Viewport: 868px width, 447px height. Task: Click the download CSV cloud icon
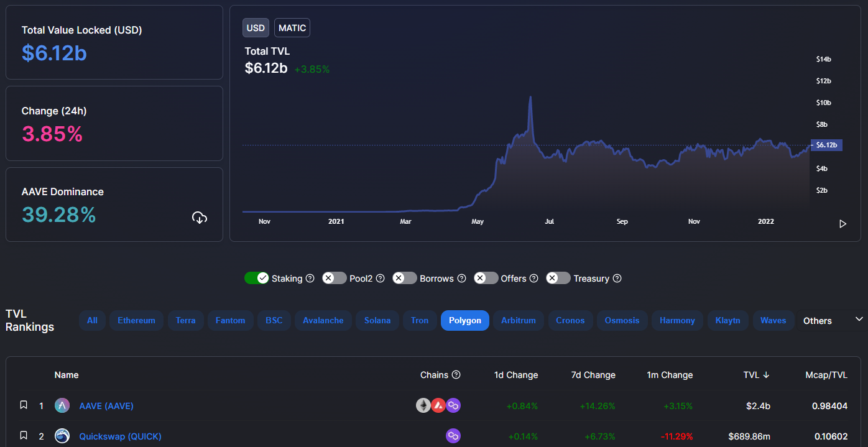point(200,218)
